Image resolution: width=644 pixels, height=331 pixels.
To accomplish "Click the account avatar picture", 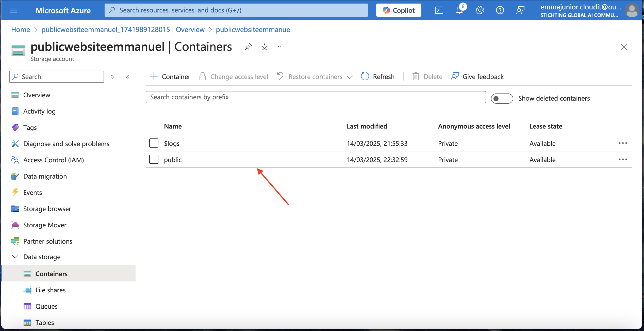I will pos(632,10).
